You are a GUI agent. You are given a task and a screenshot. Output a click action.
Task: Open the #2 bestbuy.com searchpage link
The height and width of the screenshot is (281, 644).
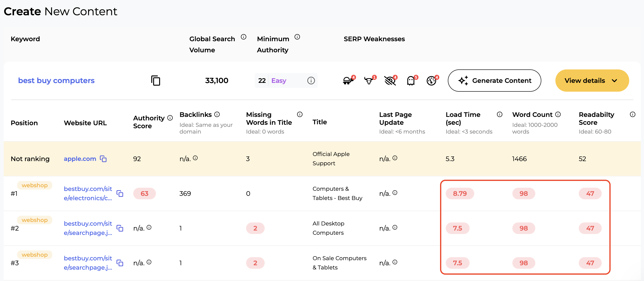pyautogui.click(x=88, y=228)
